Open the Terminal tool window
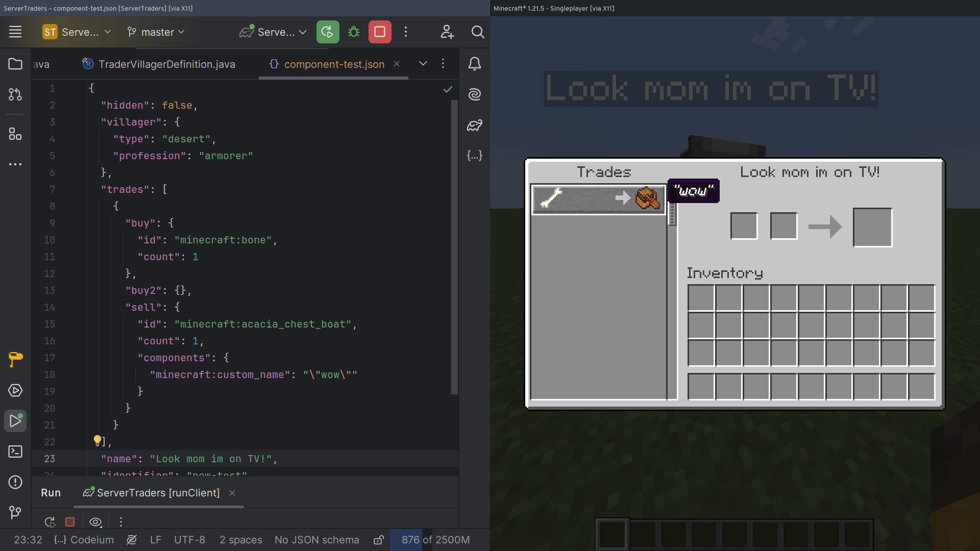This screenshot has width=980, height=551. (15, 452)
